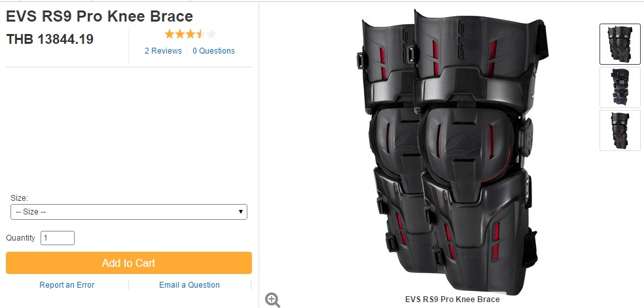Open the 2 Reviews link
This screenshot has height=308, width=644.
(x=163, y=51)
